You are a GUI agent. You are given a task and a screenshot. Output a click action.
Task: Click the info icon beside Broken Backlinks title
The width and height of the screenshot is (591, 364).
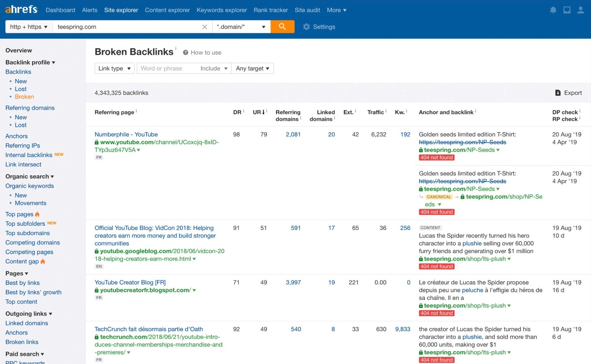176,48
